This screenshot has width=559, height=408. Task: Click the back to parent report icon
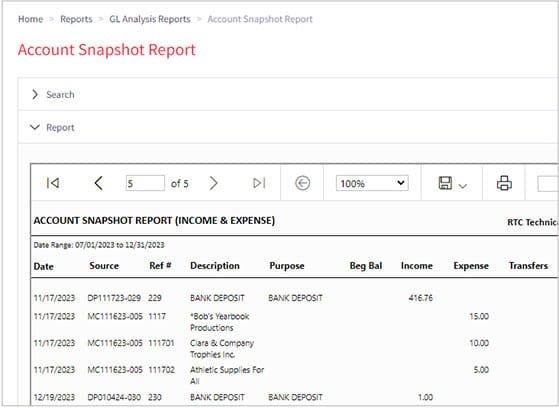302,183
